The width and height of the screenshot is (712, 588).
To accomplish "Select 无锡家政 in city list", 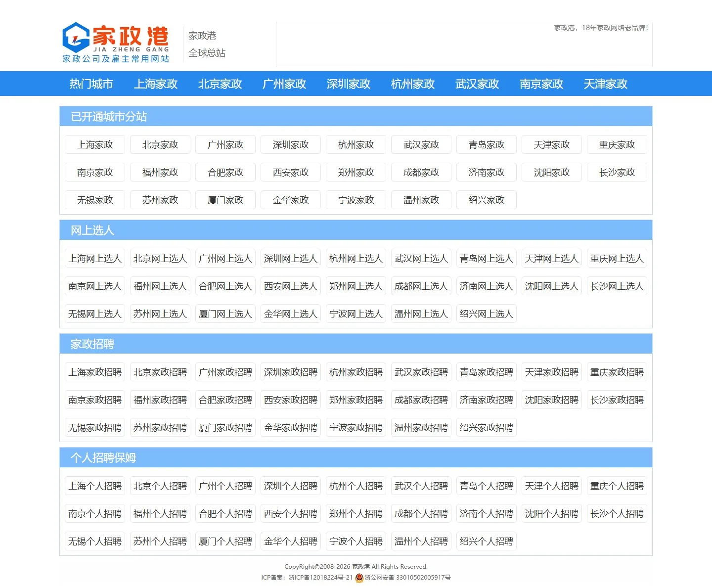I will click(95, 200).
